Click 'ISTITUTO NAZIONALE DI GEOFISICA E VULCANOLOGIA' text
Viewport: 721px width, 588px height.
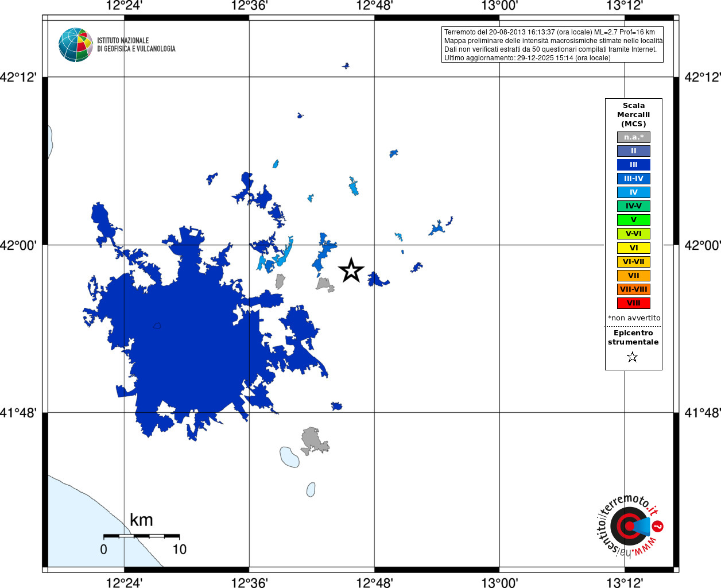tap(136, 45)
